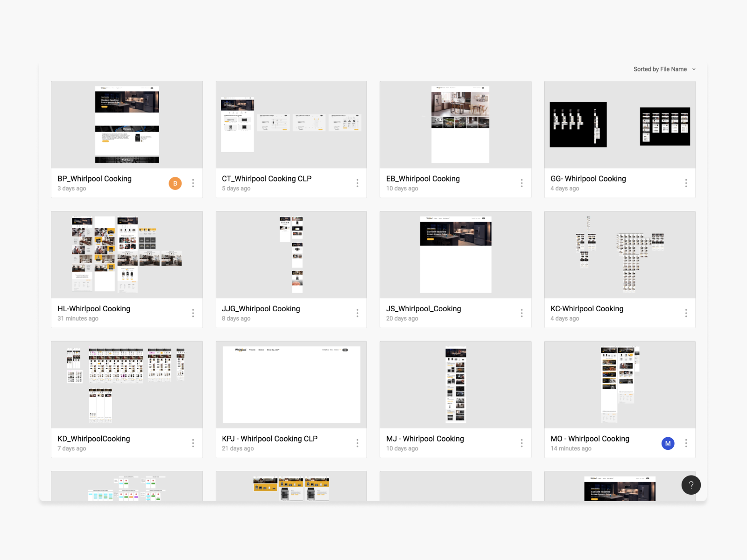Open the help question mark button
Screen dimensions: 747x560
(691, 485)
